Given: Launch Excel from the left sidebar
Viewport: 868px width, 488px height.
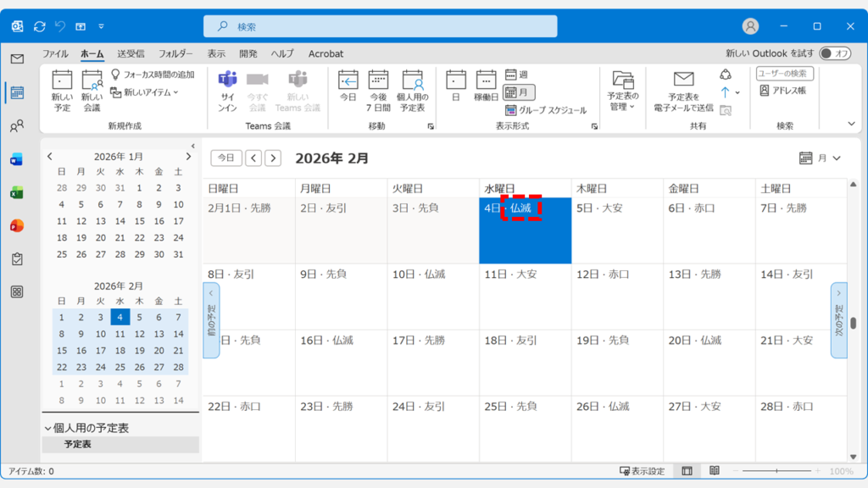Looking at the screenshot, I should click(17, 192).
